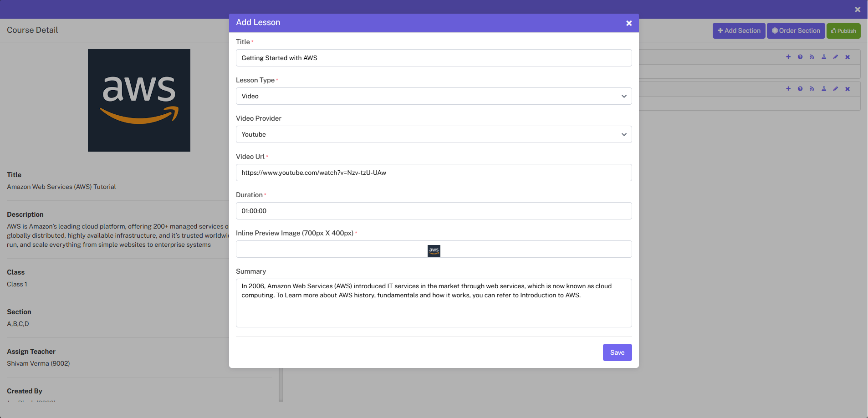
Task: Click the Duration input field
Action: [x=433, y=210]
